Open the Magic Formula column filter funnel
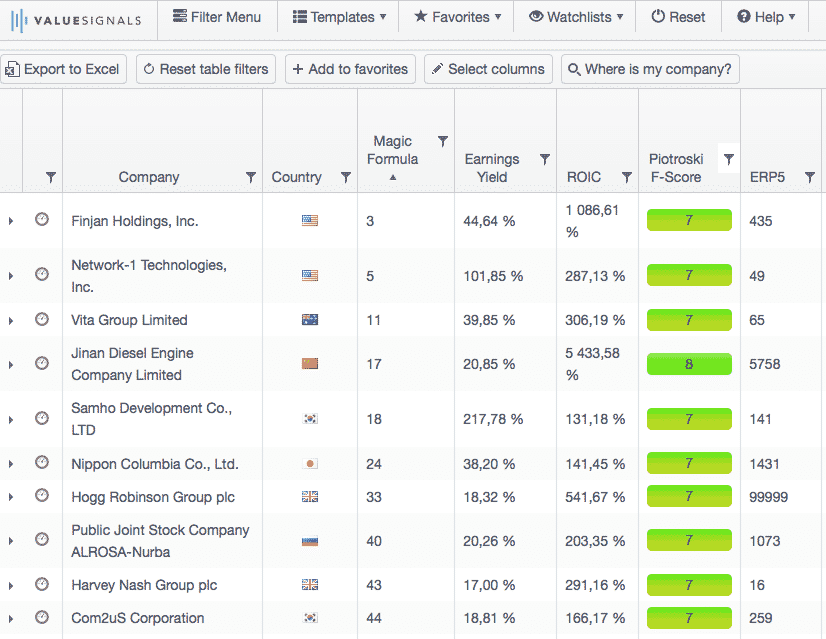The height and width of the screenshot is (639, 826). pos(443,141)
